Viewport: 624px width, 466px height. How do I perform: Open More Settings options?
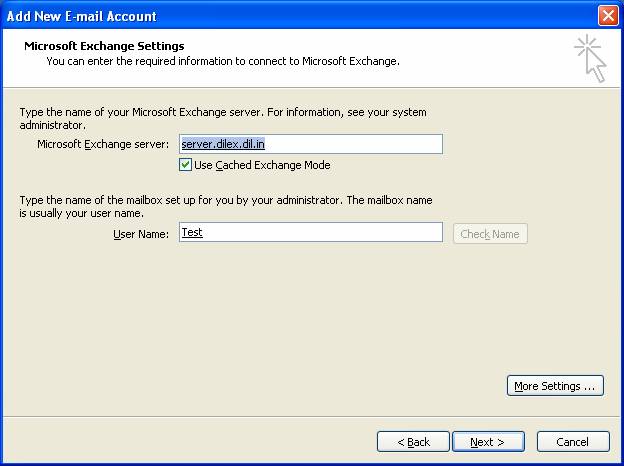coord(555,386)
